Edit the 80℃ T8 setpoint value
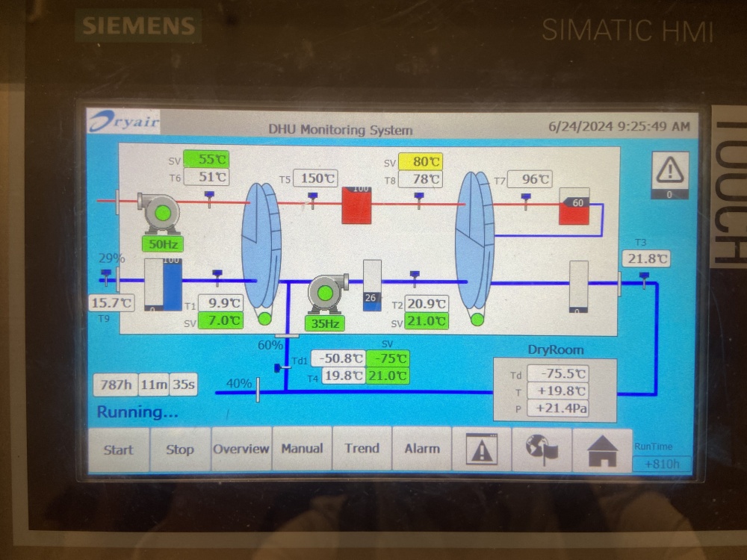The height and width of the screenshot is (560, 747). point(421,161)
